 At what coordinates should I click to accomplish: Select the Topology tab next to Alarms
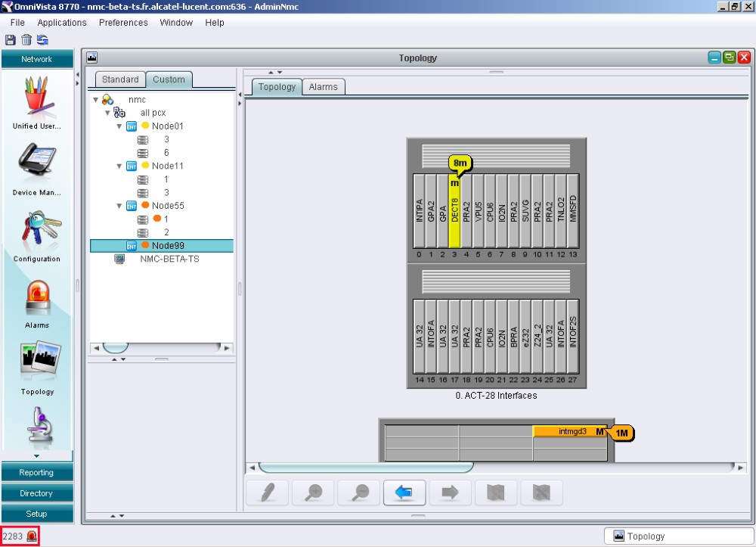pos(277,87)
